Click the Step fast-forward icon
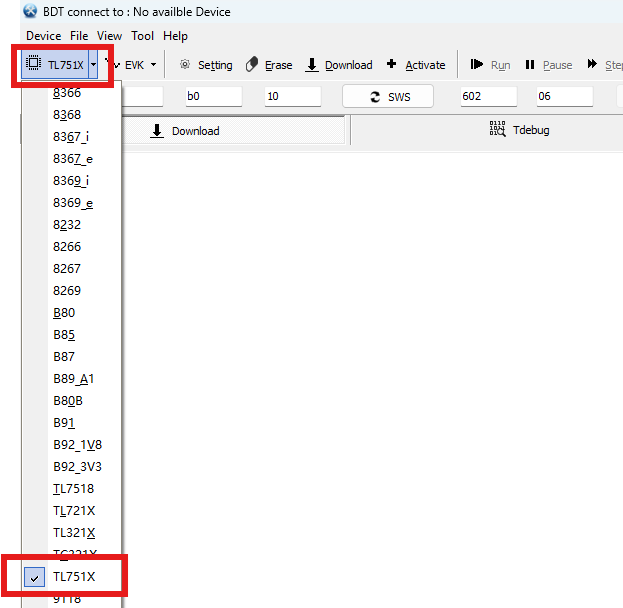 [592, 64]
